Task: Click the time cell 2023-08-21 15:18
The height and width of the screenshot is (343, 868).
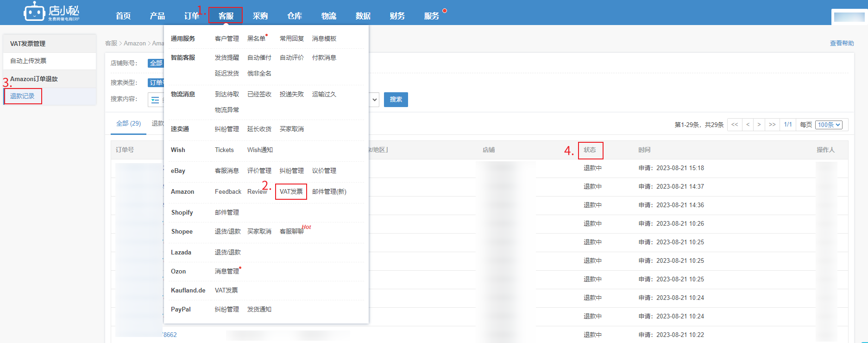Action: [671, 168]
